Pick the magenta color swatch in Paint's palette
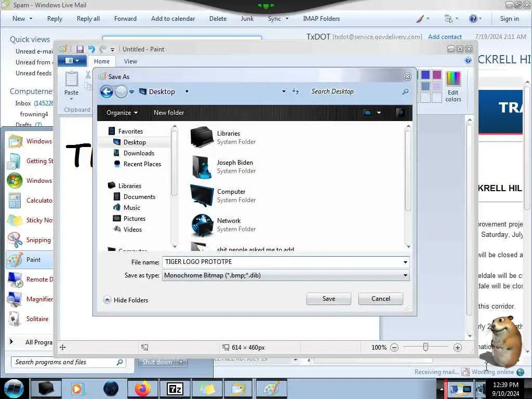This screenshot has width=532, height=399. click(437, 75)
